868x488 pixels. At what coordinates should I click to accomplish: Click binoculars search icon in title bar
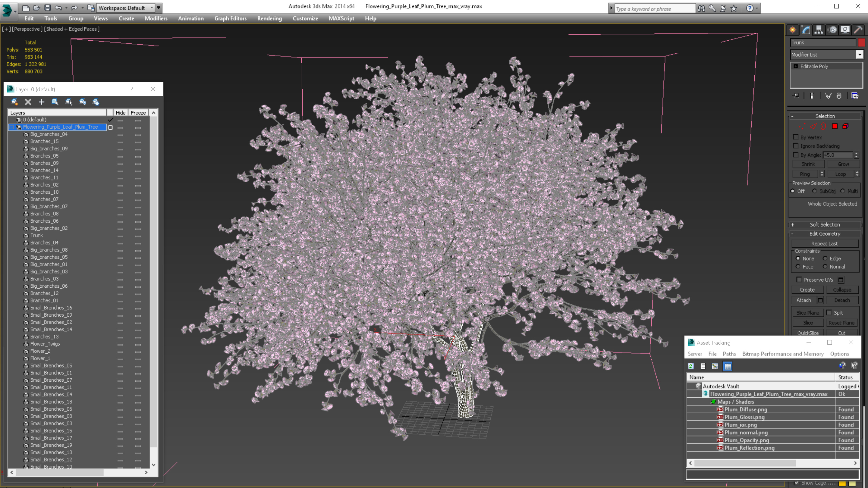[x=701, y=8]
